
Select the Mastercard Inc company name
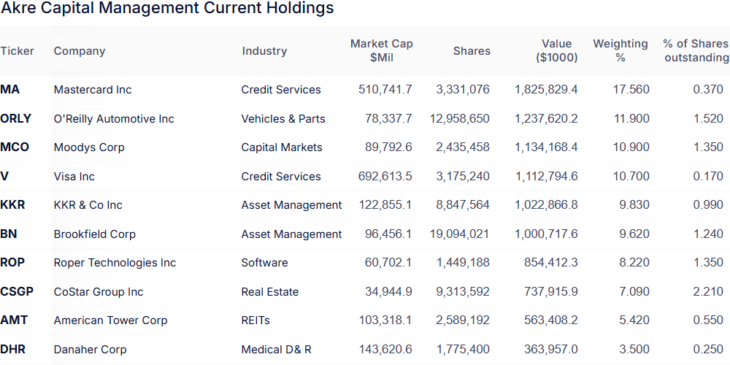pyautogui.click(x=93, y=89)
